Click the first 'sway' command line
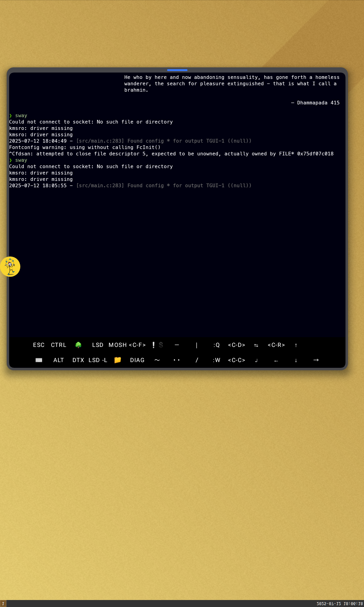The width and height of the screenshot is (364, 607). [x=18, y=116]
